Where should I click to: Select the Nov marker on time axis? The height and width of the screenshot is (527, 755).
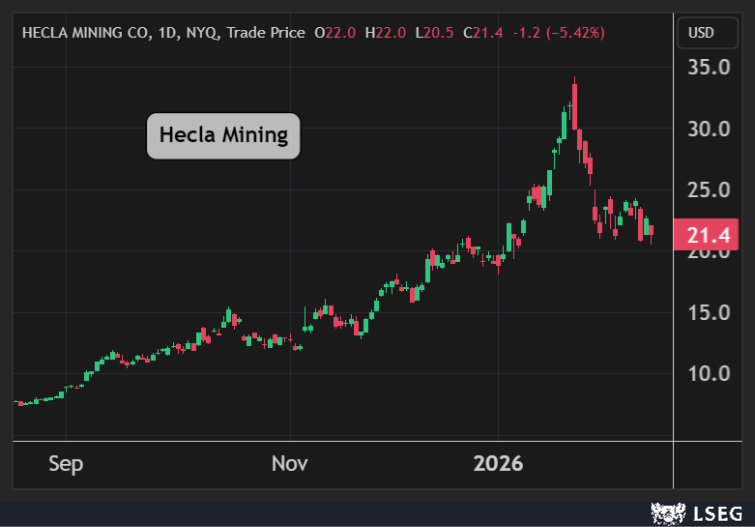tap(290, 464)
